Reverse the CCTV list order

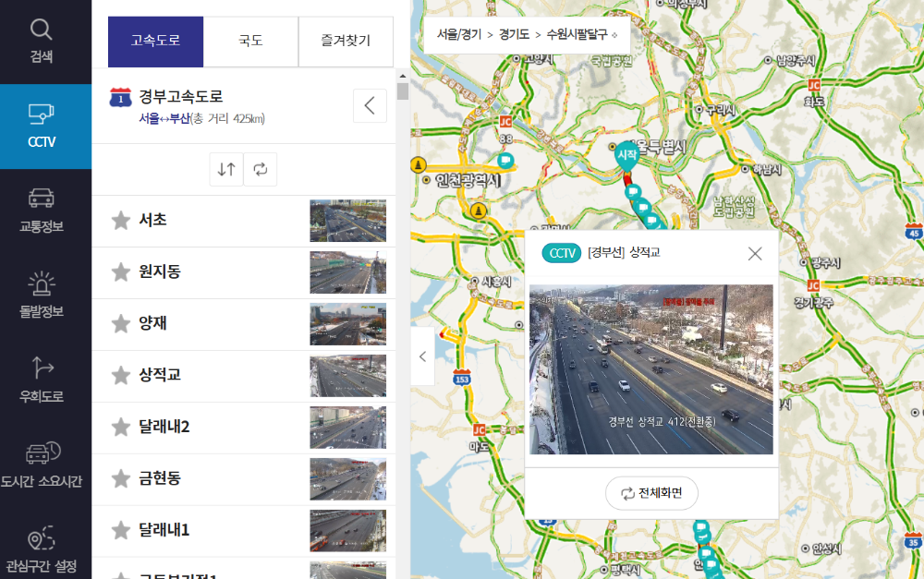click(x=225, y=169)
